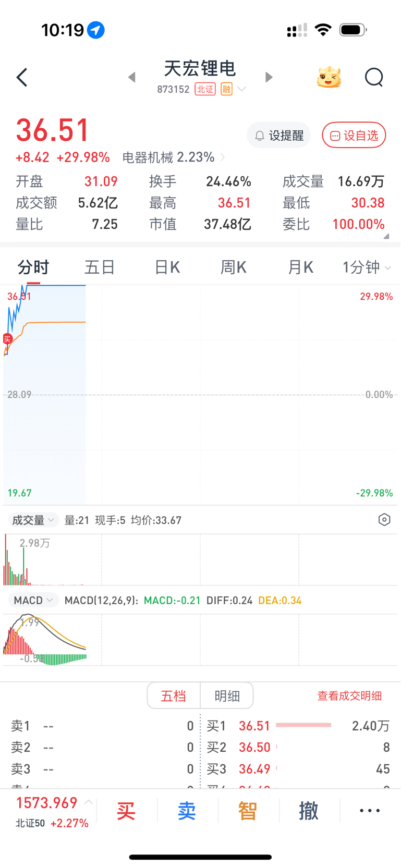Viewport: 401px width, 868px height.
Task: Tap the cartoon mascot icon
Action: (329, 77)
